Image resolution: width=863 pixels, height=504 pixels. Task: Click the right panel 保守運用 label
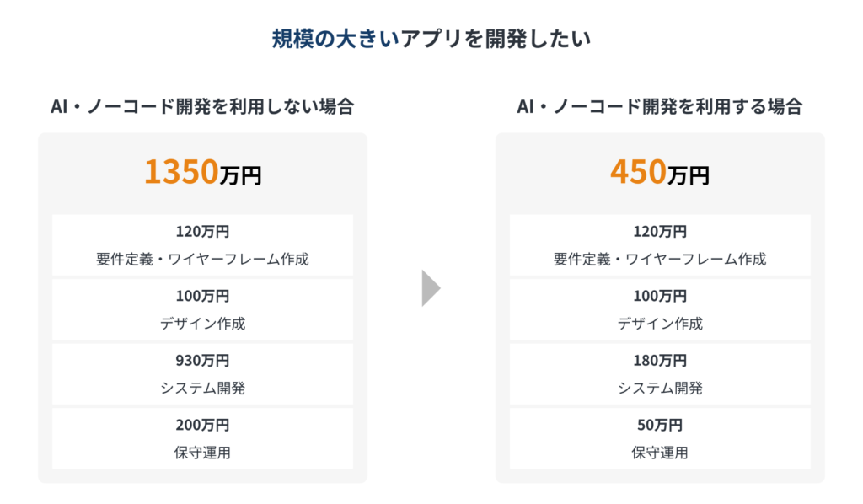(660, 453)
